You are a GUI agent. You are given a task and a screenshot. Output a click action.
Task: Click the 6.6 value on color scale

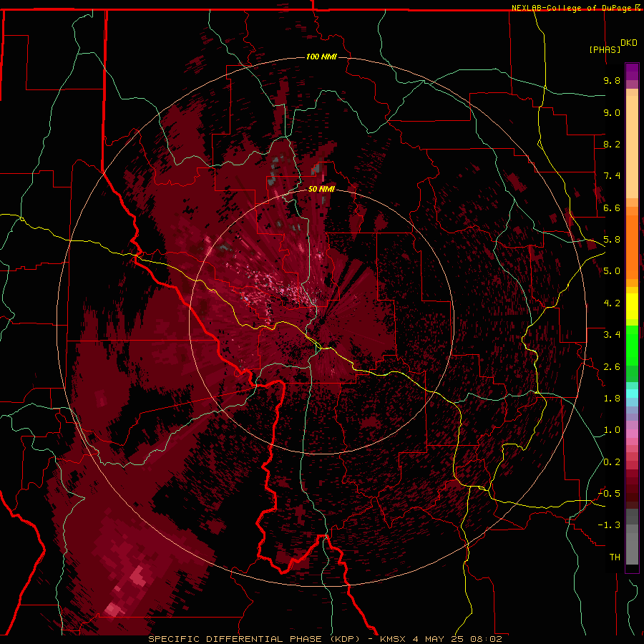click(612, 208)
